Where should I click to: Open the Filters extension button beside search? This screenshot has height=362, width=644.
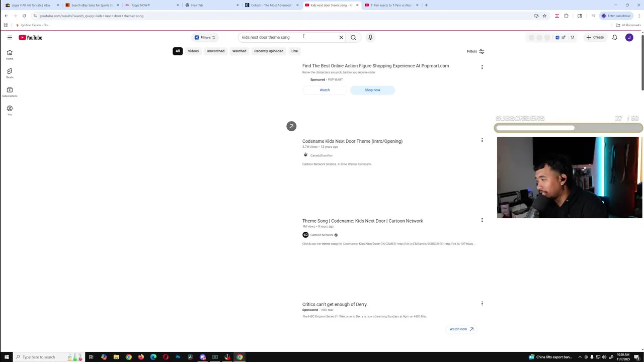tap(205, 37)
